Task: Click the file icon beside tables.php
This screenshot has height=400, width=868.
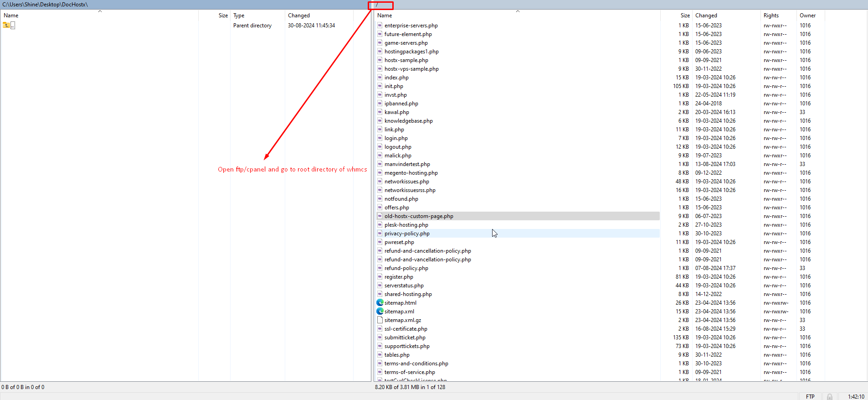Action: click(380, 355)
